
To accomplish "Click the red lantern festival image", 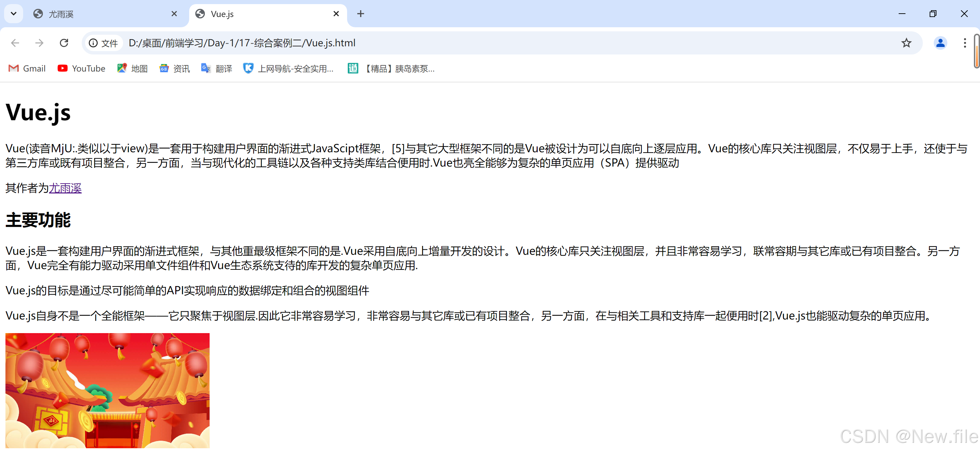I will click(x=107, y=390).
